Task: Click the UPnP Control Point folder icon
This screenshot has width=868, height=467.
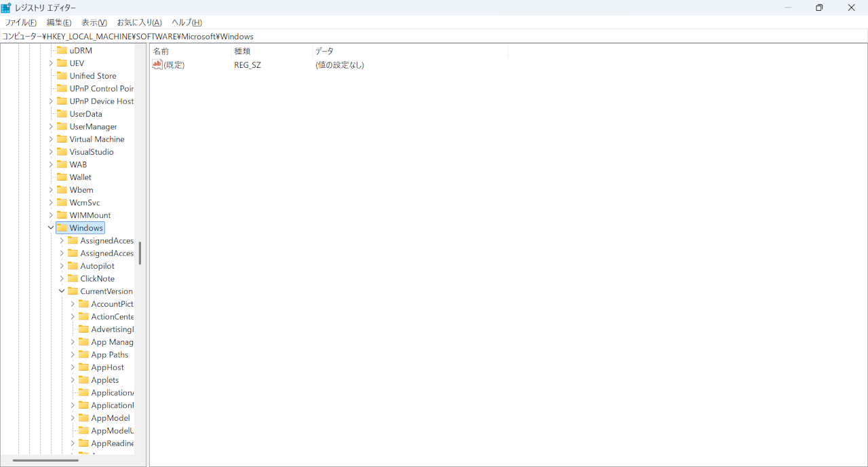Action: 62,88
